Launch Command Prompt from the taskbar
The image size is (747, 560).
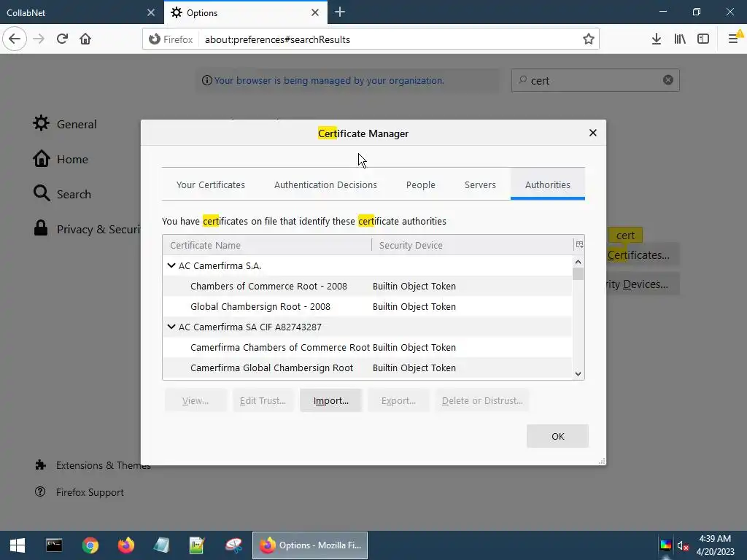54,545
